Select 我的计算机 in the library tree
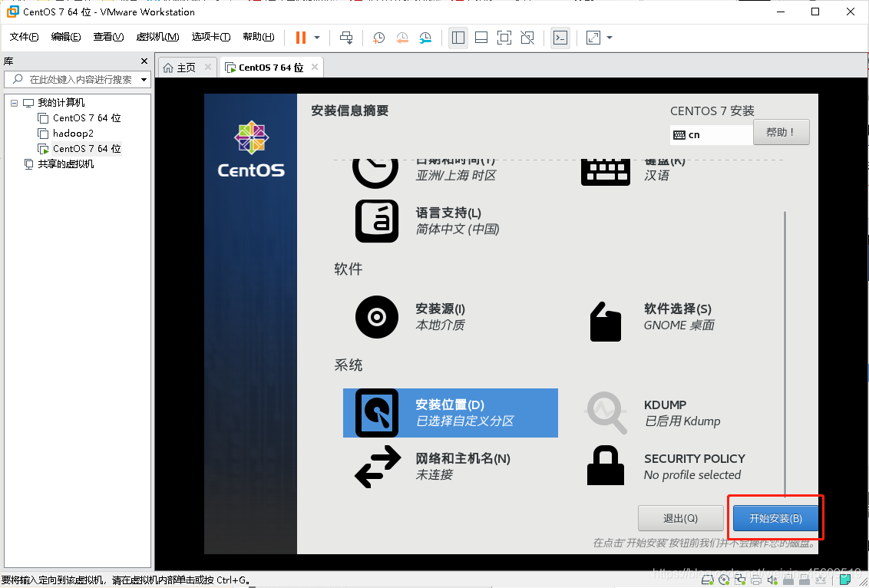 point(61,103)
